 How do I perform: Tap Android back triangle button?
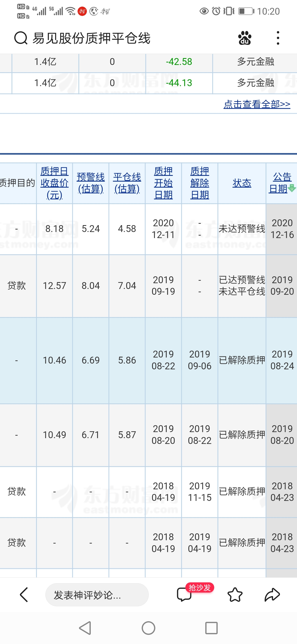(85, 628)
